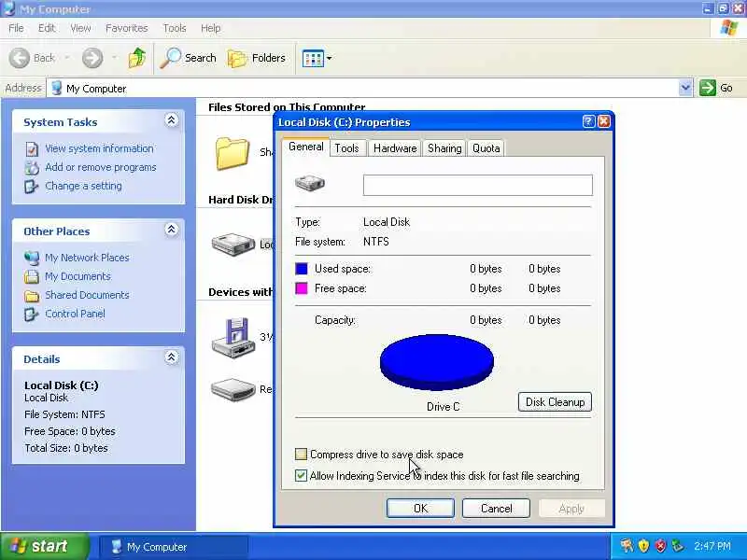747x560 pixels.
Task: Click the system clock 2:47 PM
Action: (x=712, y=546)
